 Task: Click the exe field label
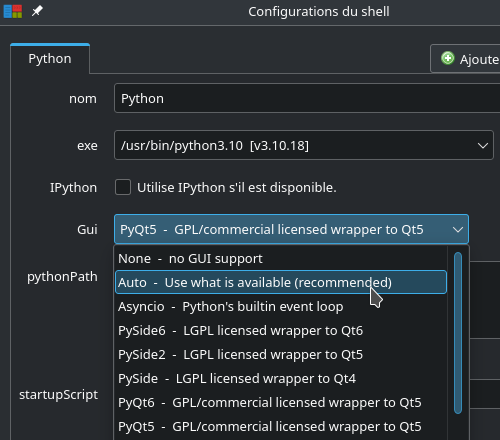pos(87,146)
